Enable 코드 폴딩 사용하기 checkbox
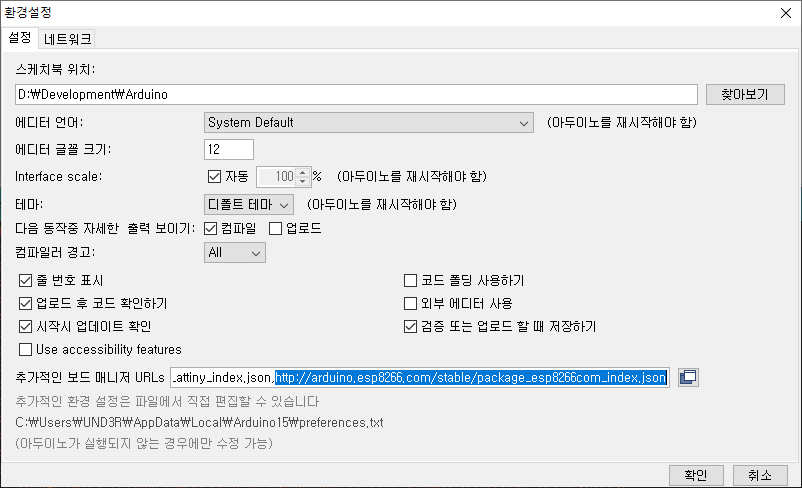 click(410, 280)
